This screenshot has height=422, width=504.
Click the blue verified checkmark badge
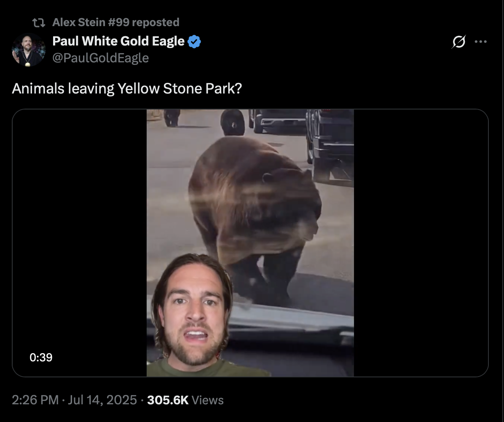point(194,42)
